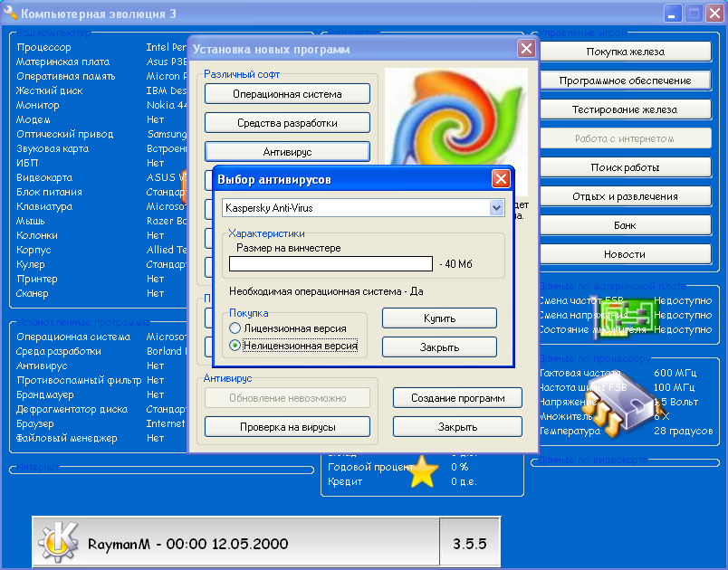Open Новости in main window
This screenshot has height=570, width=728.
click(x=626, y=254)
